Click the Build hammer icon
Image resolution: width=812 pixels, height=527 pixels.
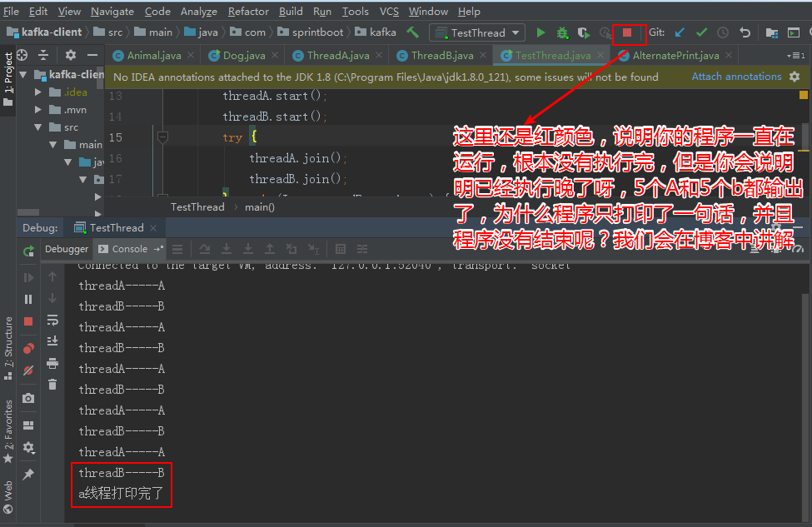pyautogui.click(x=413, y=32)
